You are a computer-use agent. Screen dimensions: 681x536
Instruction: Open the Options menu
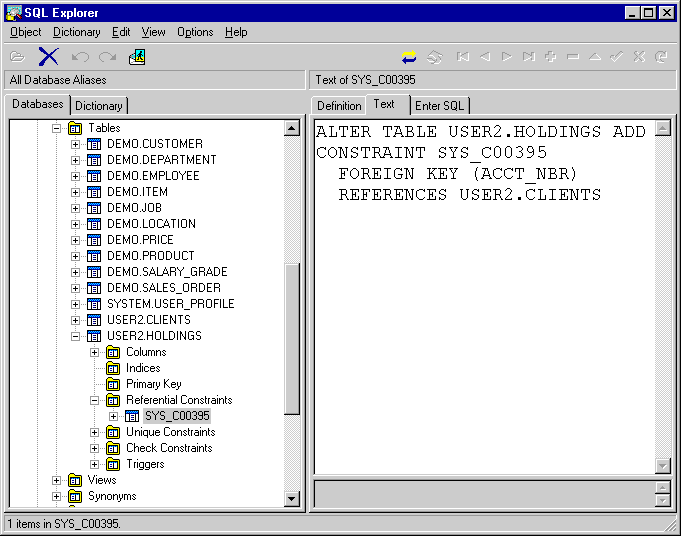(x=195, y=32)
